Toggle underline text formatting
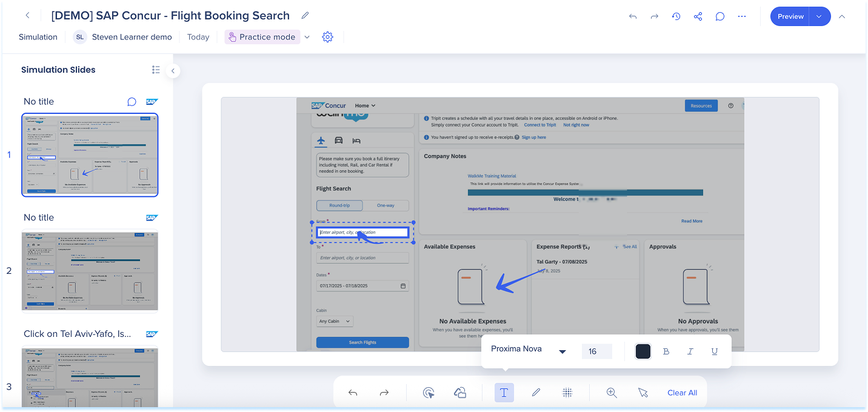This screenshot has height=412, width=868. [x=715, y=351]
